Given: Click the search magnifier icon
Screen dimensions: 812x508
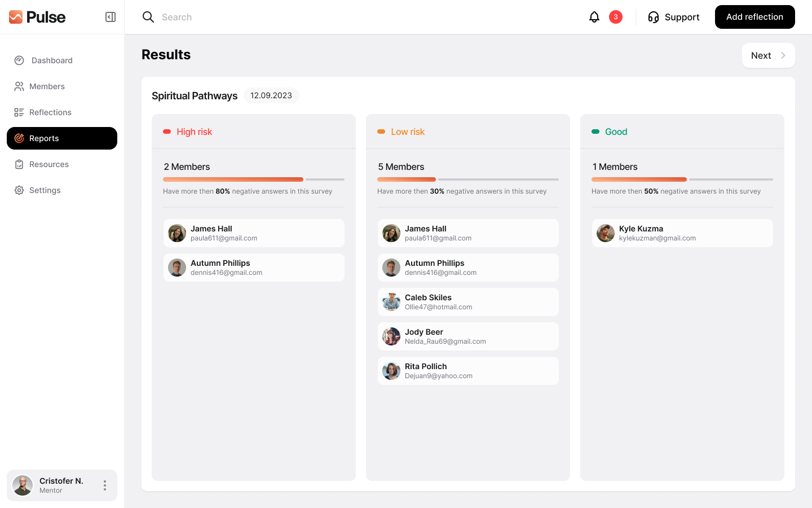Looking at the screenshot, I should tap(148, 17).
